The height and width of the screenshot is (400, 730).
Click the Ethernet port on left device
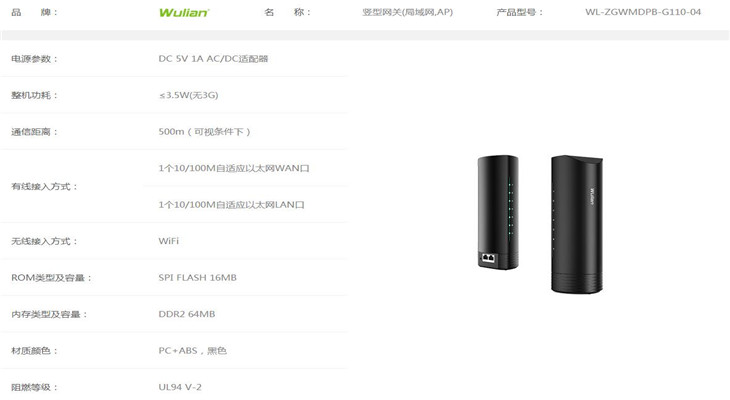[488, 258]
